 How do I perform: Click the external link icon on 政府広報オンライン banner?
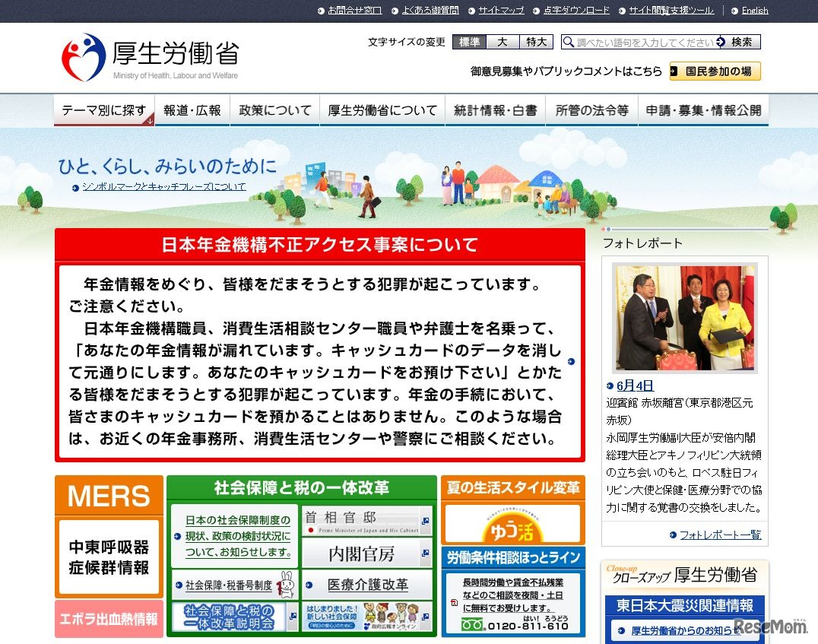[x=426, y=617]
